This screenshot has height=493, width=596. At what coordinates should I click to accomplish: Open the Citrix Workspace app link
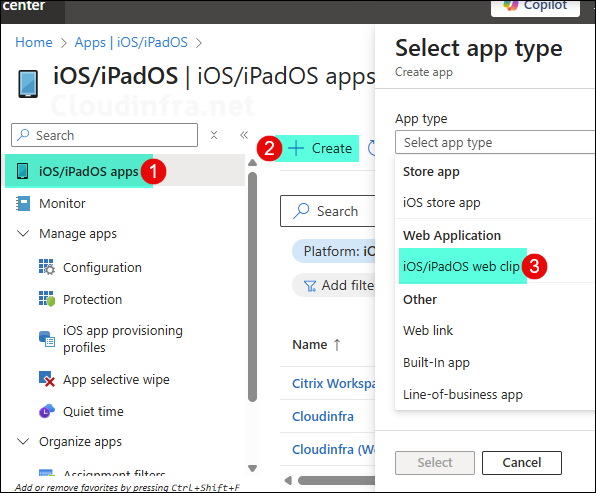point(333,384)
